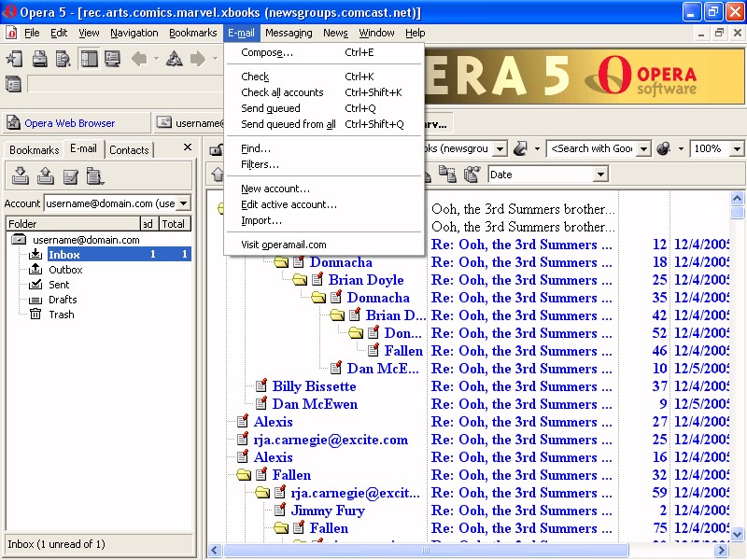Collapse the Fallen thread with 32 lines
The width and height of the screenshot is (747, 560).
[x=244, y=475]
